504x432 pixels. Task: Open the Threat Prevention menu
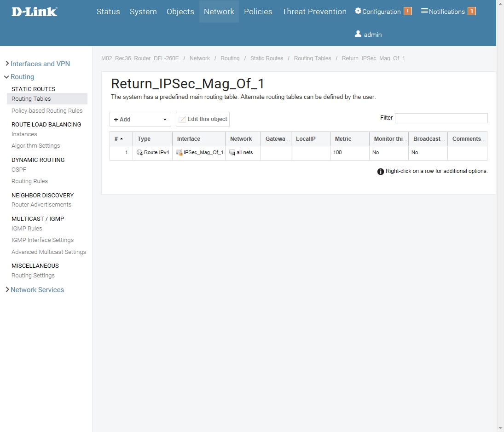point(314,12)
